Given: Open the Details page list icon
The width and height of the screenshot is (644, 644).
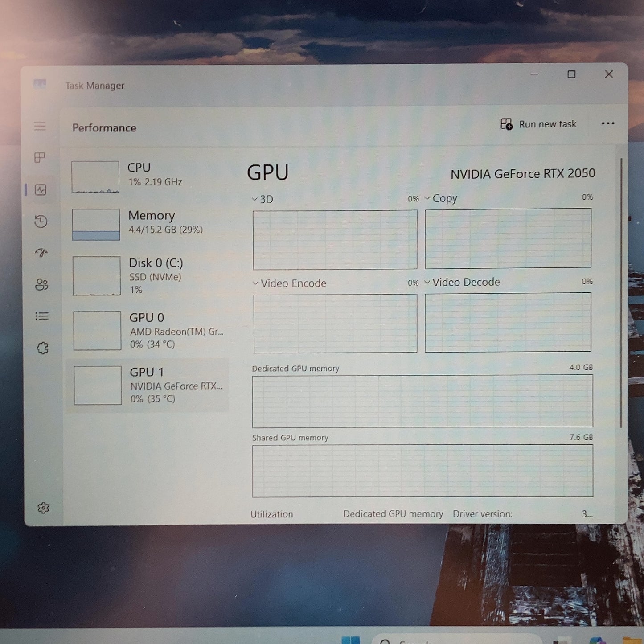Looking at the screenshot, I should [42, 316].
